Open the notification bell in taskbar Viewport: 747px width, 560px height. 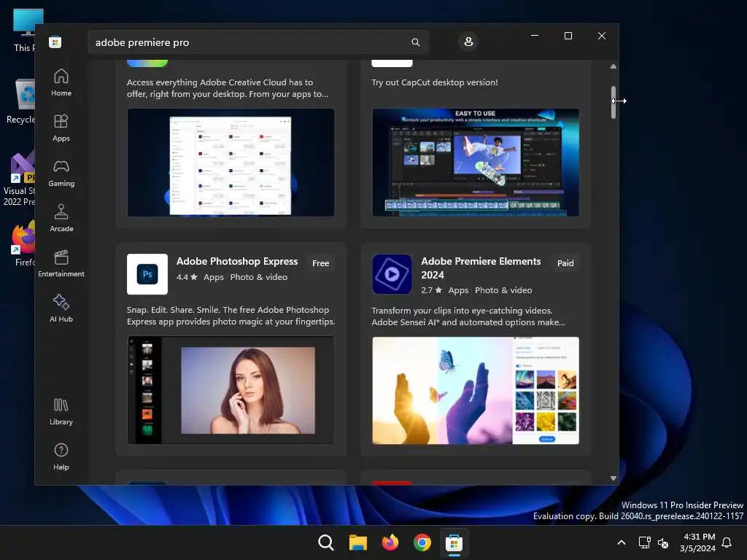coord(727,542)
